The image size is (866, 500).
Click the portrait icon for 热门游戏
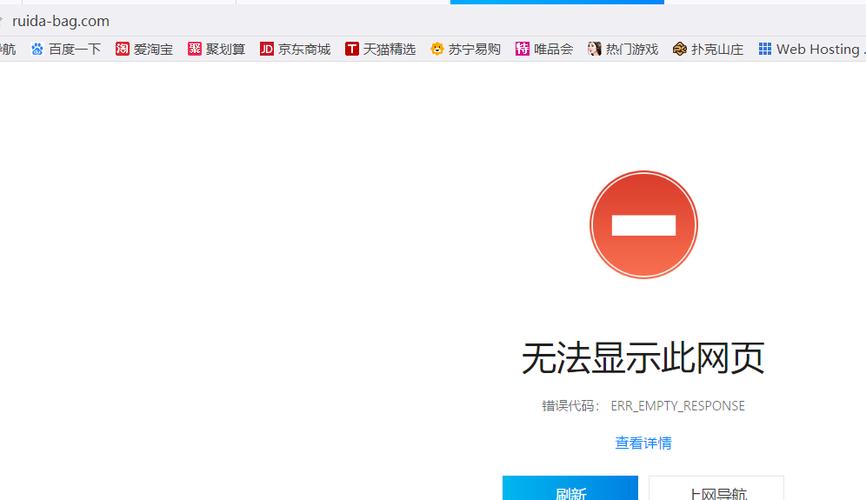click(x=594, y=49)
